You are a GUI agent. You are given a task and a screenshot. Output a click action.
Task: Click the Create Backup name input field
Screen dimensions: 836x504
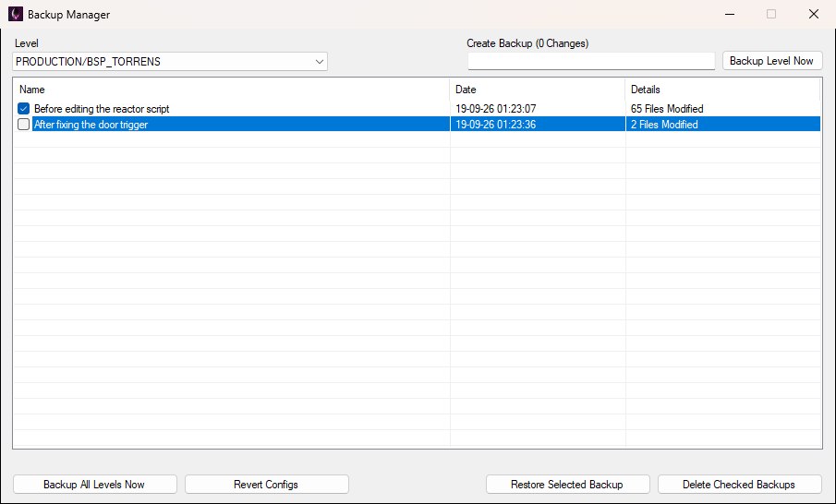(x=591, y=61)
